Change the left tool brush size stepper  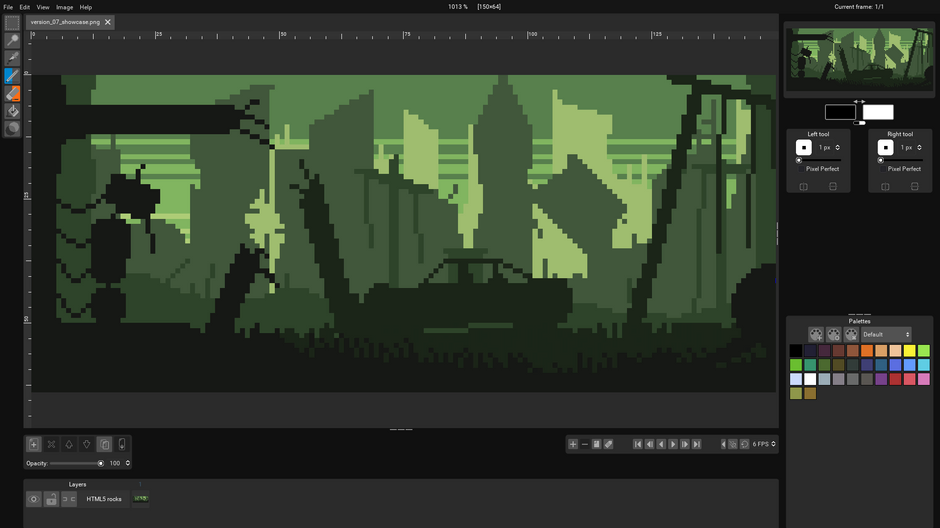(x=838, y=147)
